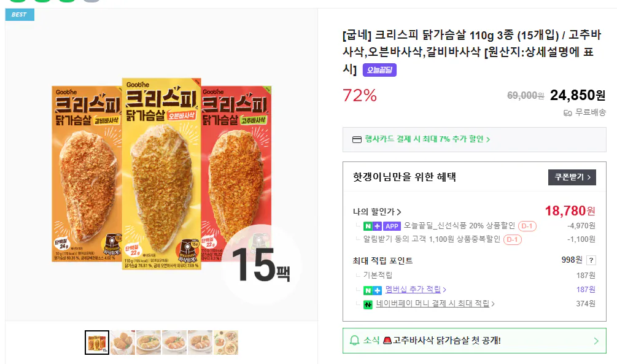Viewport: 617px width, 364px height.
Task: Open the question mark help icon beside 998원
Action: pos(591,260)
